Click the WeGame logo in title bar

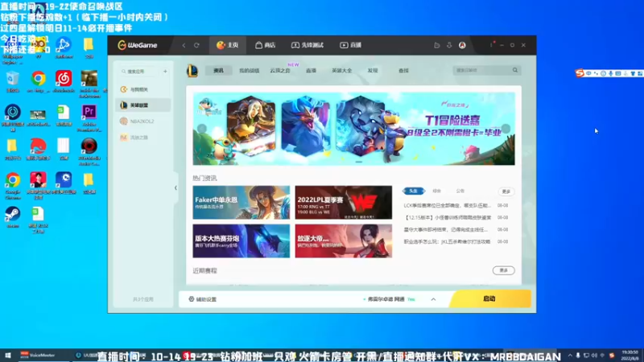click(137, 45)
